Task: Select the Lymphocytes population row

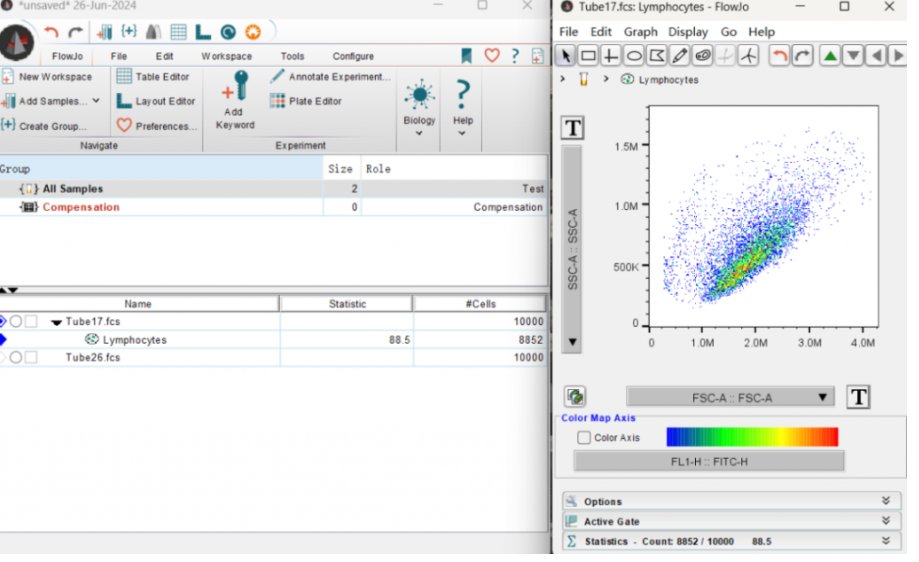Action: point(273,340)
